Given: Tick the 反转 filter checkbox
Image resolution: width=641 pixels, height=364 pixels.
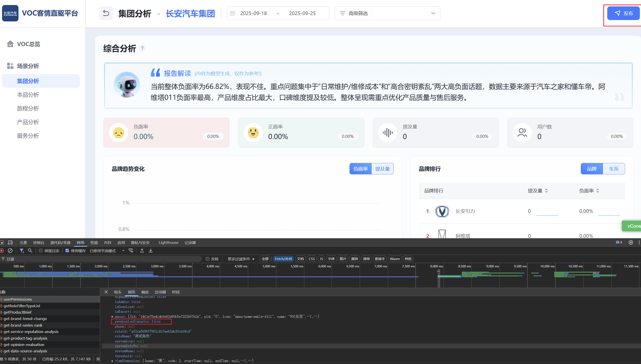Looking at the screenshot, I should (x=207, y=259).
